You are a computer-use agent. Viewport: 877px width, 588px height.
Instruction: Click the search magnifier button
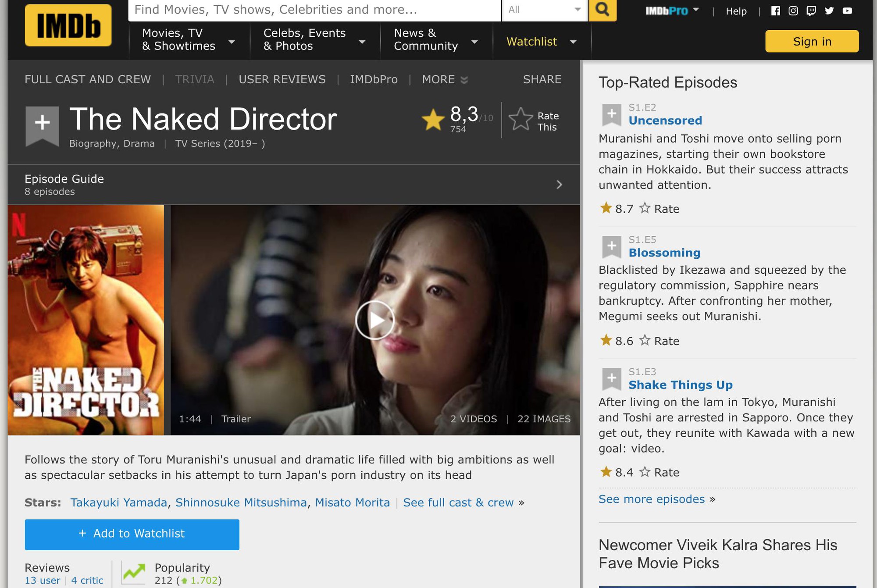(602, 10)
